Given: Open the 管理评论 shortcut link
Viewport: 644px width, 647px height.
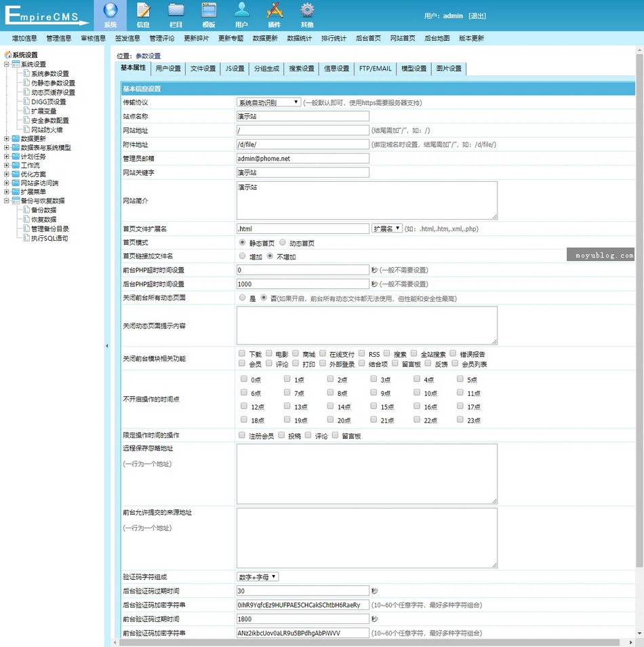Looking at the screenshot, I should pos(162,39).
